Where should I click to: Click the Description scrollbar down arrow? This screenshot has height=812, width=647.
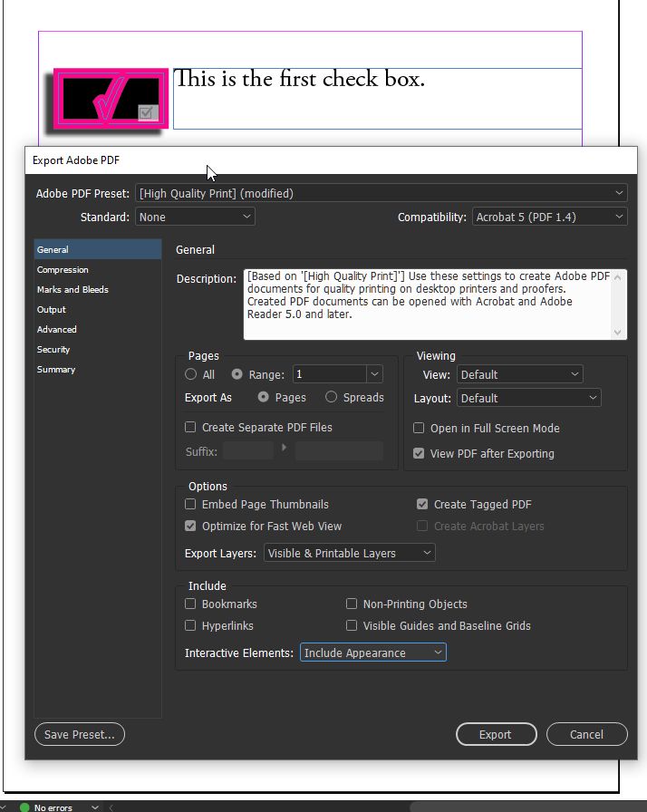click(617, 332)
